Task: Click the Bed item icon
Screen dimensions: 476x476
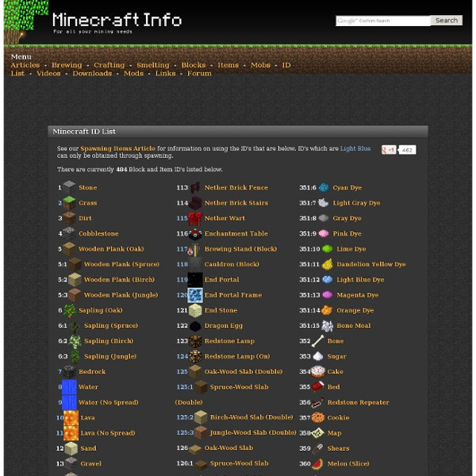Action: click(x=318, y=387)
